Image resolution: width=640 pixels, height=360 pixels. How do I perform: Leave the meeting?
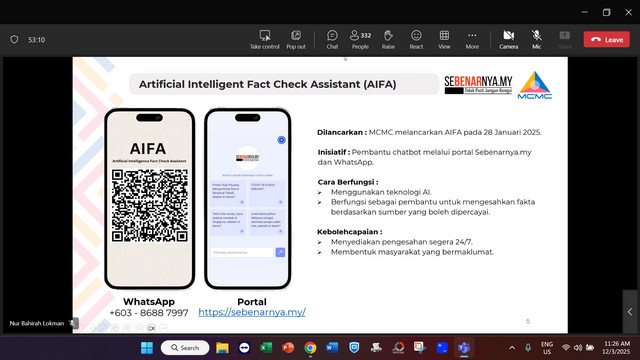pos(607,40)
